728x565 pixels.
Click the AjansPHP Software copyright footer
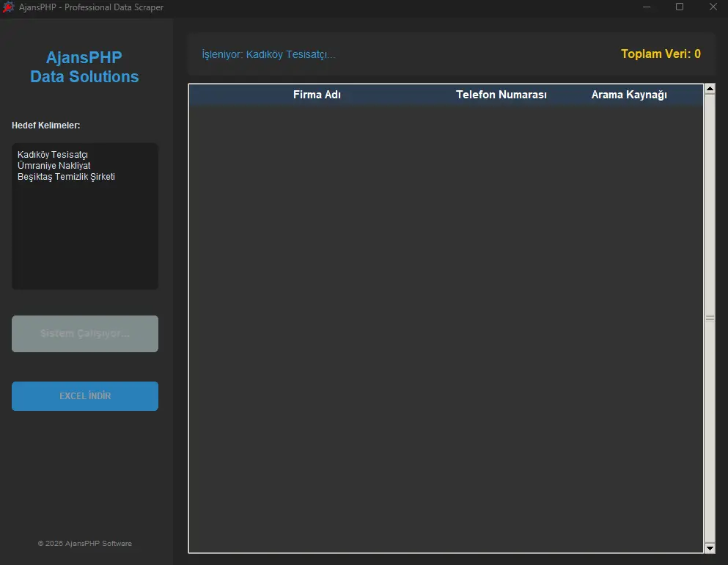tap(85, 544)
